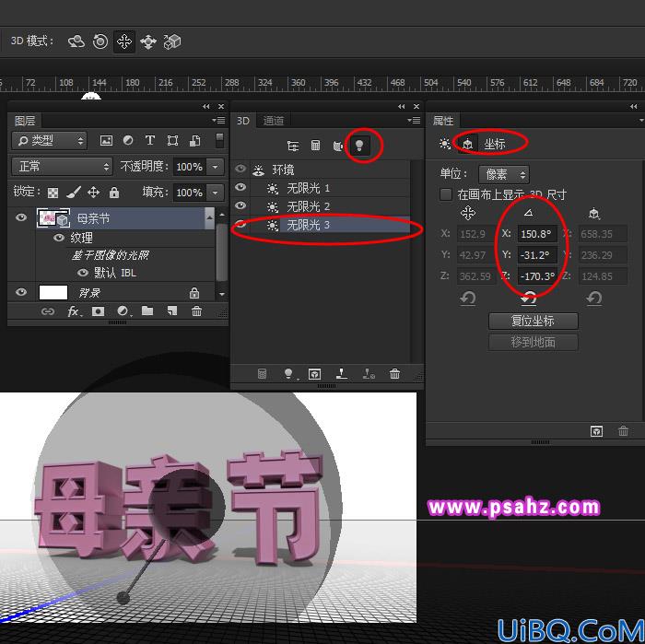The image size is (645, 644).
Task: Click the link layers icon
Action: point(48,311)
